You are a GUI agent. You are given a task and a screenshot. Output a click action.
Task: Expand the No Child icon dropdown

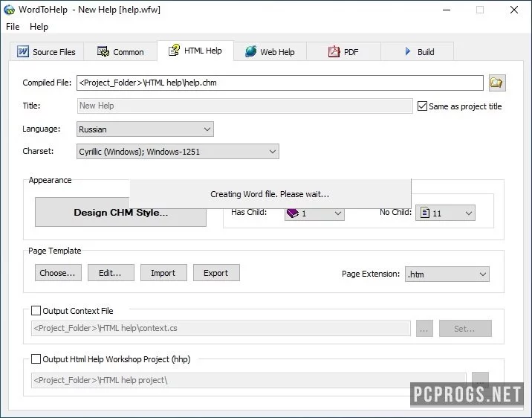(x=445, y=213)
